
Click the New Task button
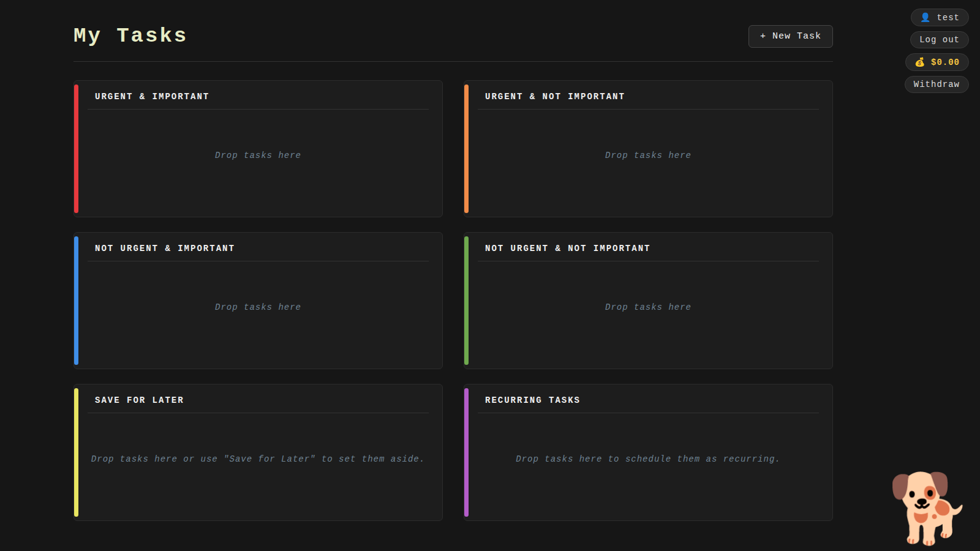pyautogui.click(x=790, y=36)
